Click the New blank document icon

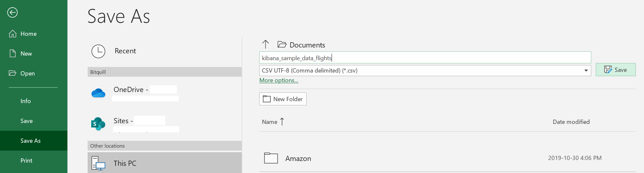point(13,54)
